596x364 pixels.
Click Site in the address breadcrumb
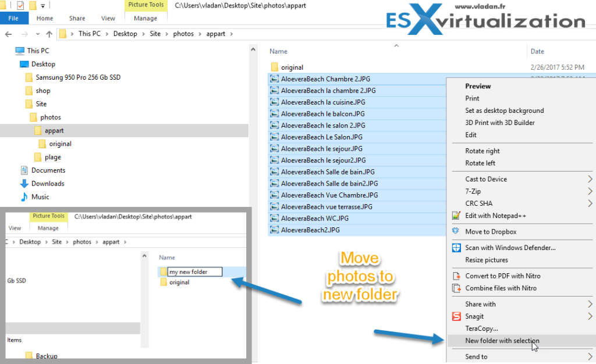155,34
